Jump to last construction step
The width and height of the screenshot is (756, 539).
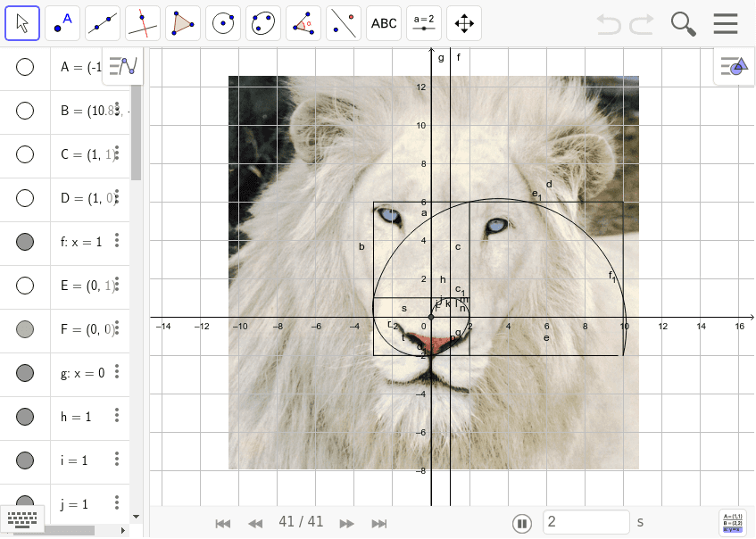[379, 524]
